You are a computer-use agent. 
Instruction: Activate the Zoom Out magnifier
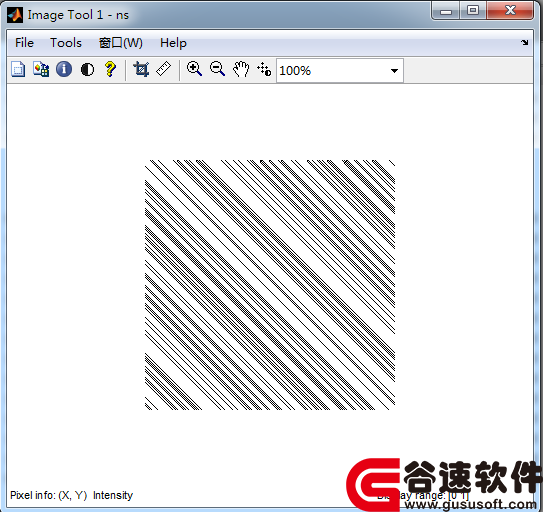tap(217, 69)
